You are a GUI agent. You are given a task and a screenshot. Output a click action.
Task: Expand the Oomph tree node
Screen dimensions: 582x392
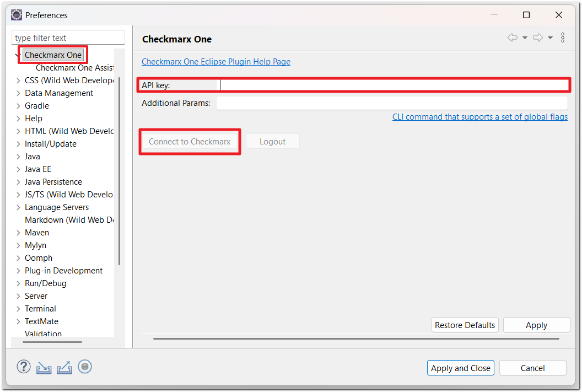18,257
